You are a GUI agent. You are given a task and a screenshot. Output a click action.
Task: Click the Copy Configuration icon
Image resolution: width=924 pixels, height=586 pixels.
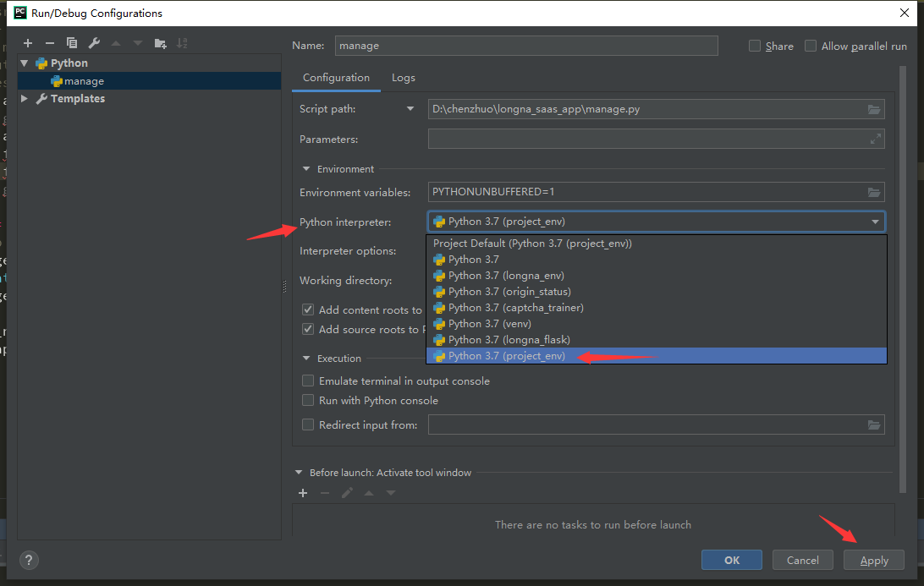pyautogui.click(x=72, y=43)
